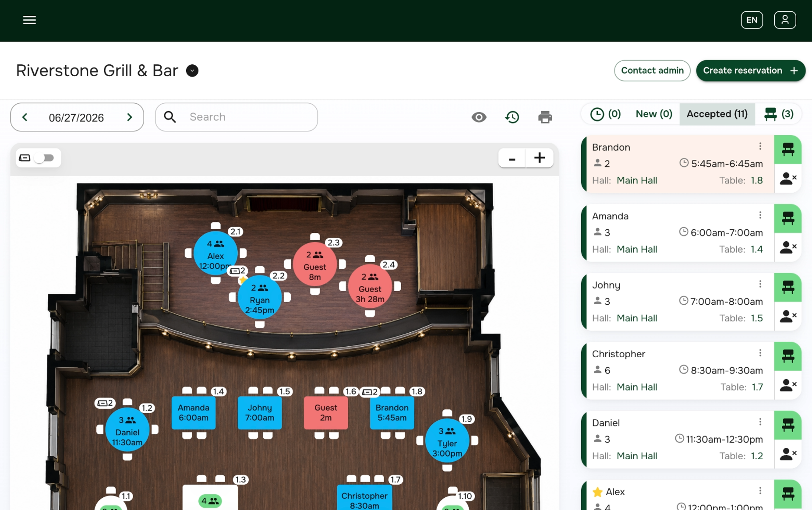Select red table 2.4 Guest 3h 28m
The height and width of the screenshot is (510, 812).
(370, 287)
